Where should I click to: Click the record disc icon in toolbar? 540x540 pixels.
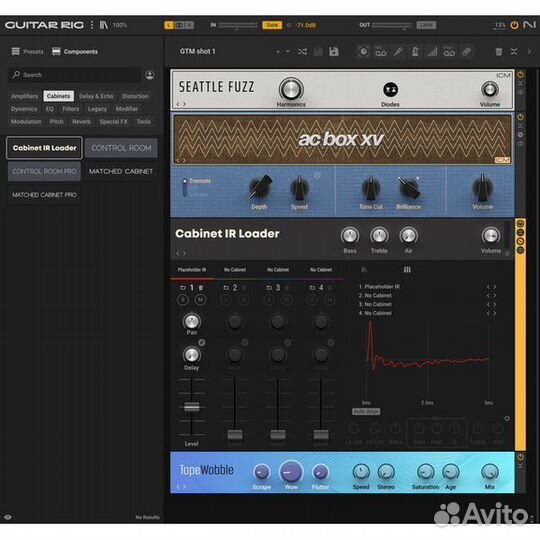(364, 52)
